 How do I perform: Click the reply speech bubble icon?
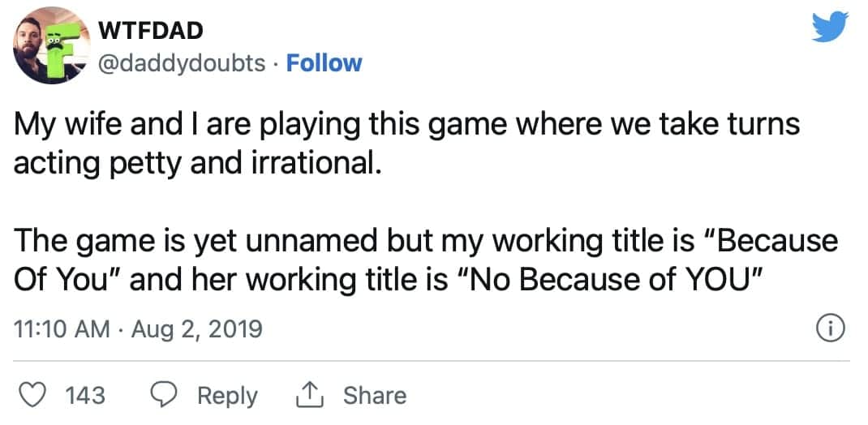[x=163, y=395]
